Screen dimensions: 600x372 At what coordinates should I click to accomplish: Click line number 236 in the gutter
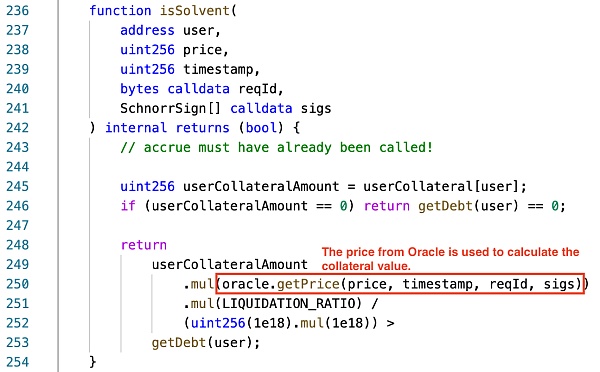click(17, 10)
